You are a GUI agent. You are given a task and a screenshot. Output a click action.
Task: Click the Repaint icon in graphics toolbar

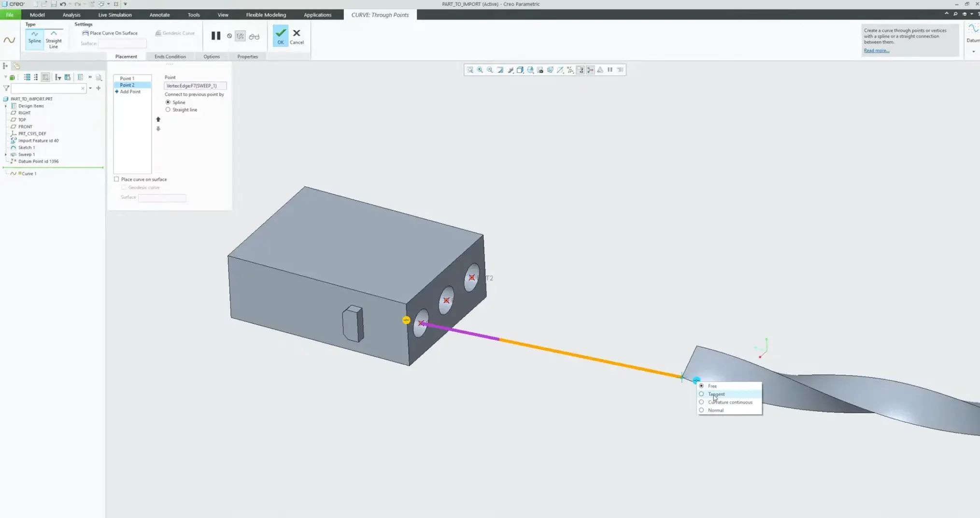(500, 70)
